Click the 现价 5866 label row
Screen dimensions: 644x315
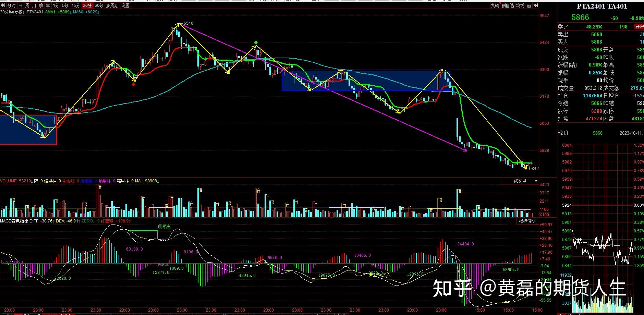pos(580,133)
